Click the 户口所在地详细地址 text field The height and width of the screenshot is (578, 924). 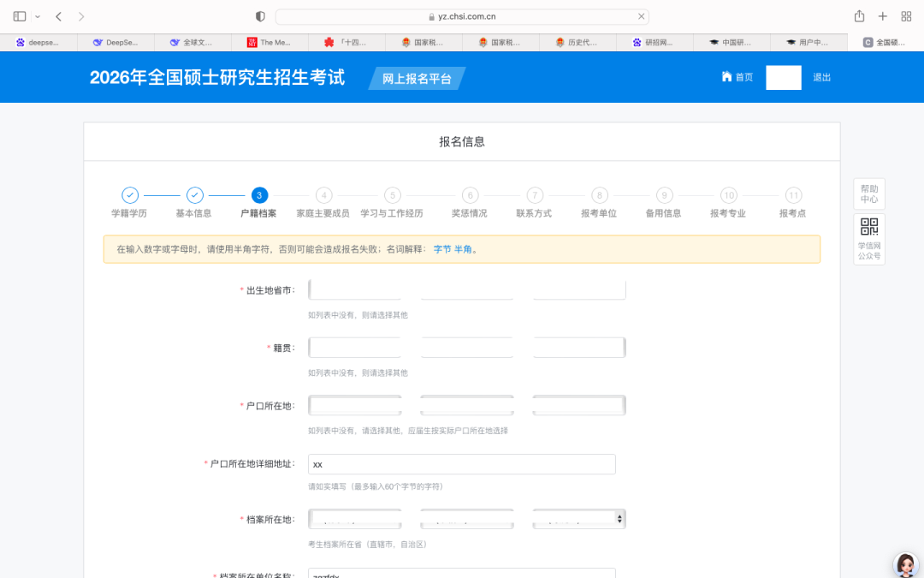tap(462, 464)
